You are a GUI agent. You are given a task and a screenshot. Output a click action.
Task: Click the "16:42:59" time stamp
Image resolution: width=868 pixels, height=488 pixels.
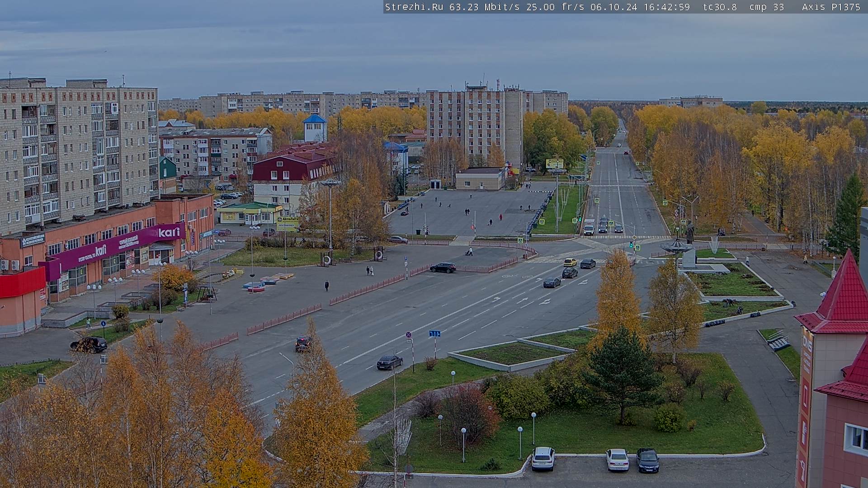(666, 7)
